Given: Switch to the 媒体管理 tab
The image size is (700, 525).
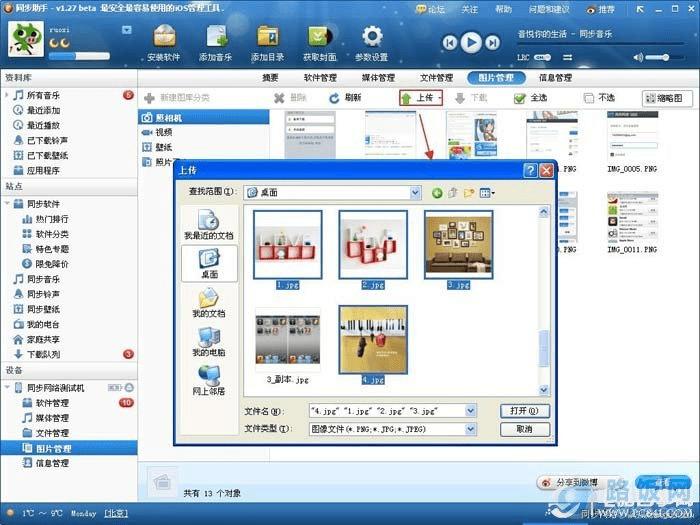Looking at the screenshot, I should 378,78.
